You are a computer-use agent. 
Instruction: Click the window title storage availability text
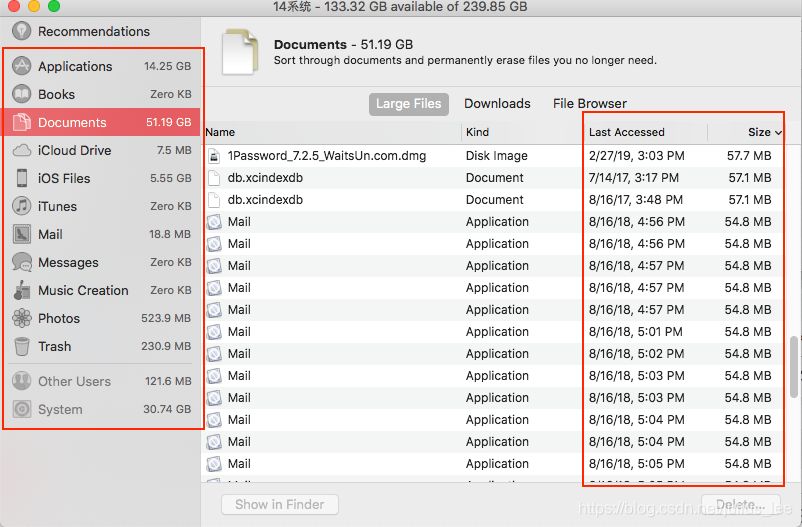click(400, 7)
